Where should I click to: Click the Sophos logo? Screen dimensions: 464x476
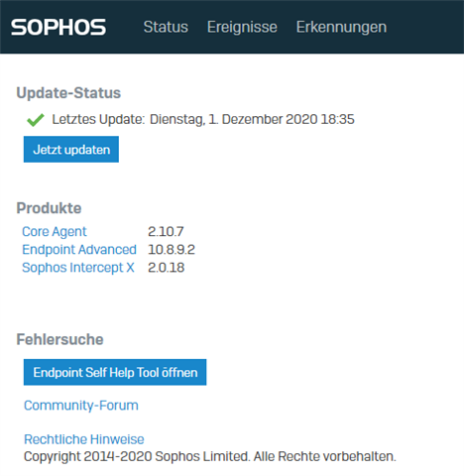tap(58, 27)
